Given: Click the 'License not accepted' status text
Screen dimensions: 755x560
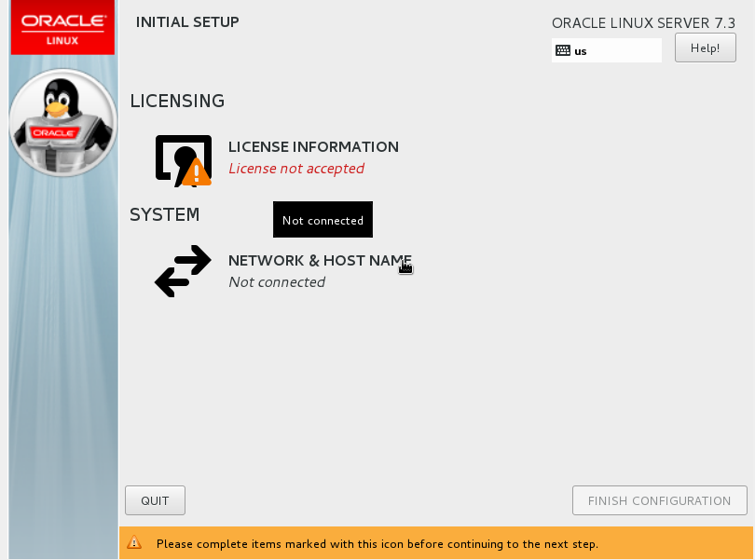Looking at the screenshot, I should coord(296,169).
